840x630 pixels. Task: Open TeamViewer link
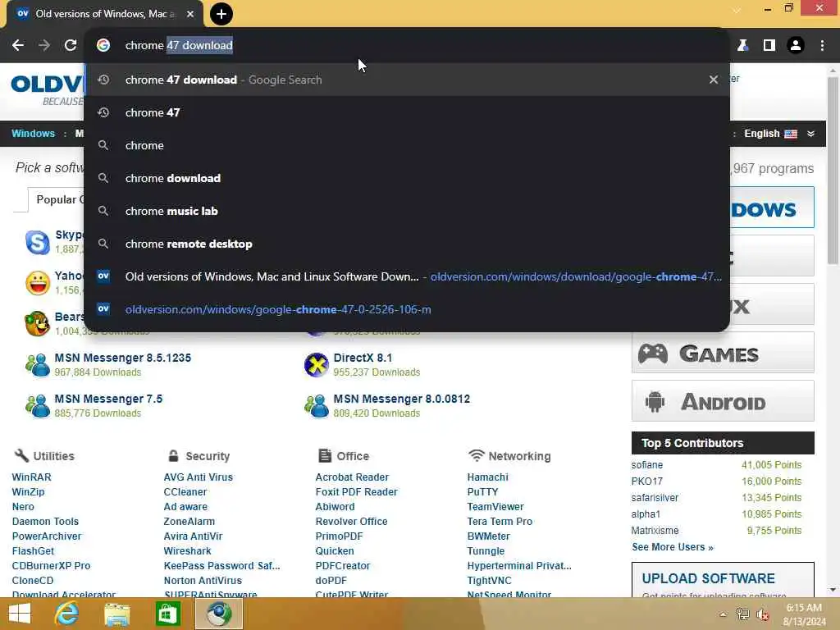[495, 506]
